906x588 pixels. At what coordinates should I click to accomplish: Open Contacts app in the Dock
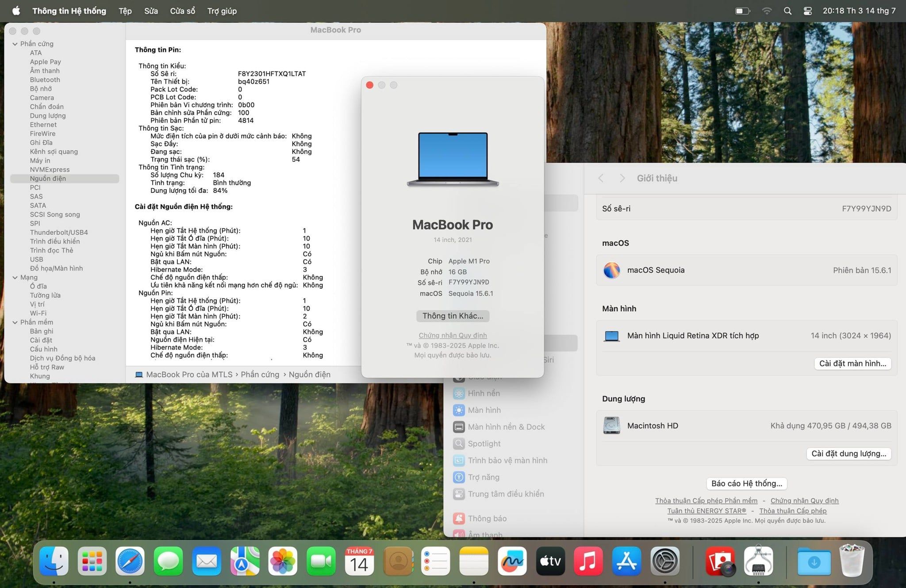pyautogui.click(x=398, y=561)
